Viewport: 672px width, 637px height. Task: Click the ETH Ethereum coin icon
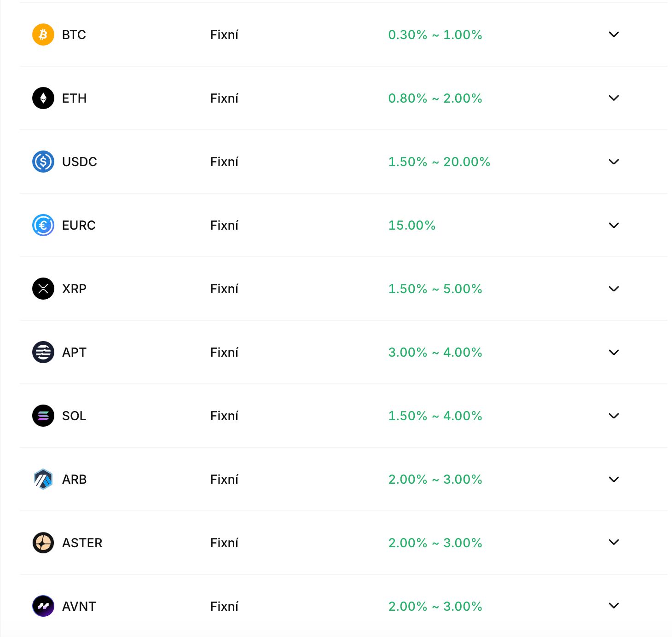click(43, 98)
